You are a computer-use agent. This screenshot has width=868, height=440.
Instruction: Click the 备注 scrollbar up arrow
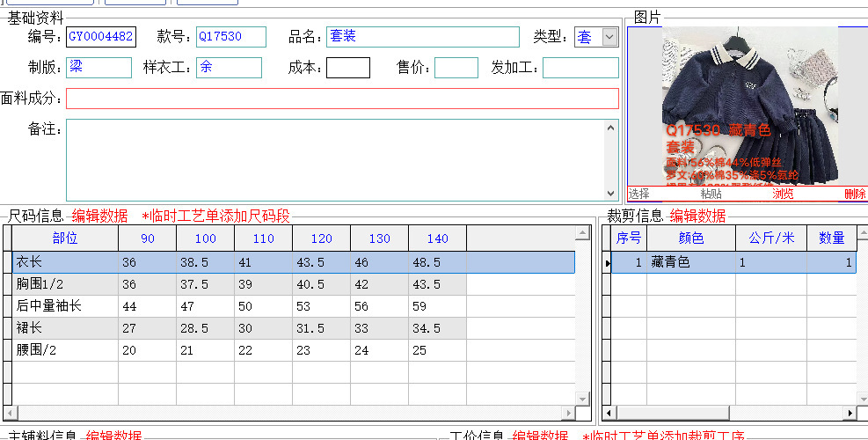click(x=611, y=128)
